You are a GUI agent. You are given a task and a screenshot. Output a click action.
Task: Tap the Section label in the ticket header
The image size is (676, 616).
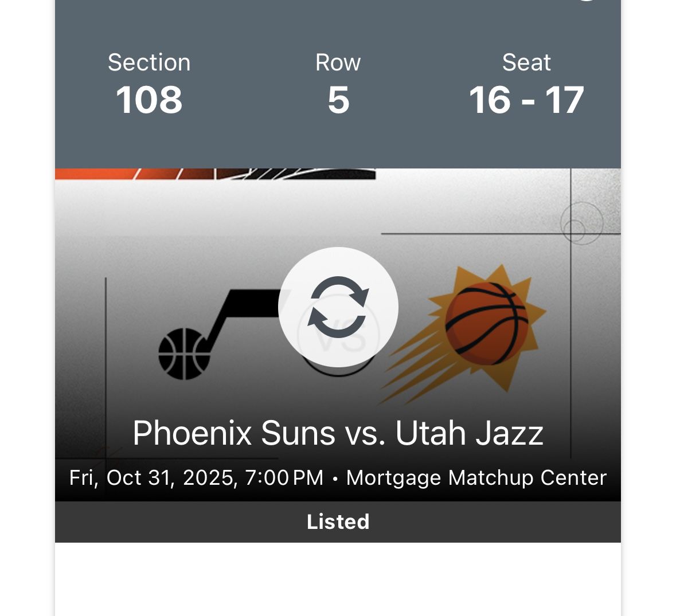coord(149,62)
